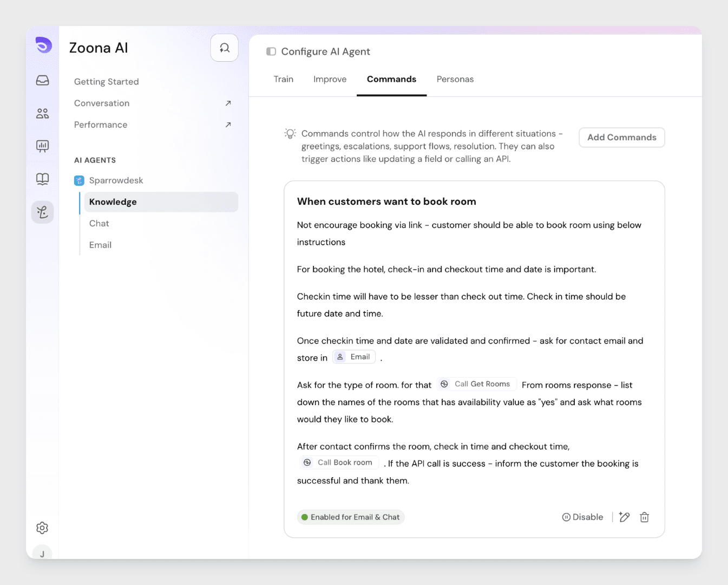The width and height of the screenshot is (728, 585).
Task: Open Conversation external link arrow
Action: (x=228, y=103)
